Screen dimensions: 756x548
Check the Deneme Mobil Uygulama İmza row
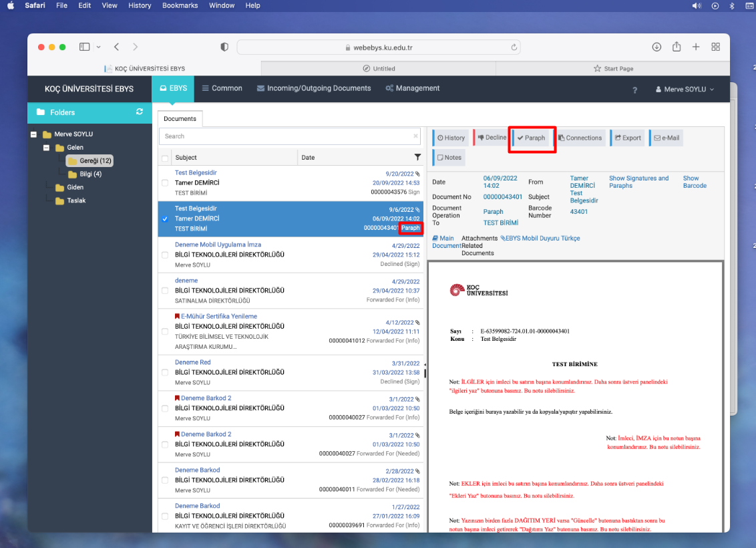165,255
